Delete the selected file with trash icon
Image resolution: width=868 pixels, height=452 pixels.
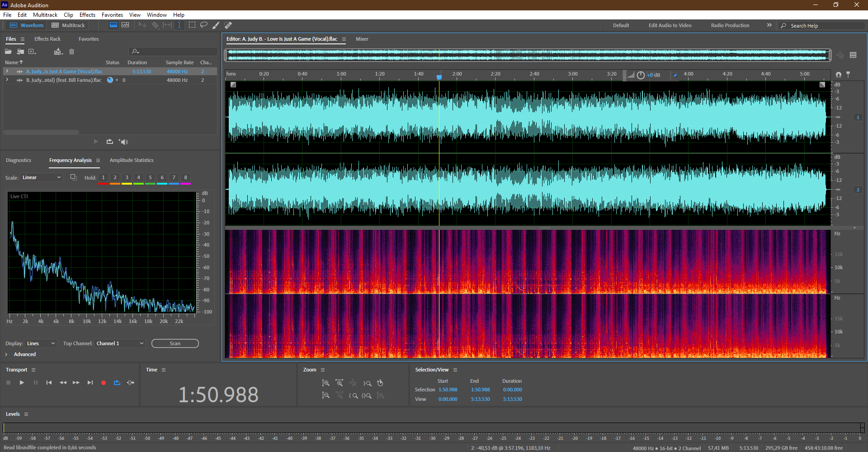[71, 52]
